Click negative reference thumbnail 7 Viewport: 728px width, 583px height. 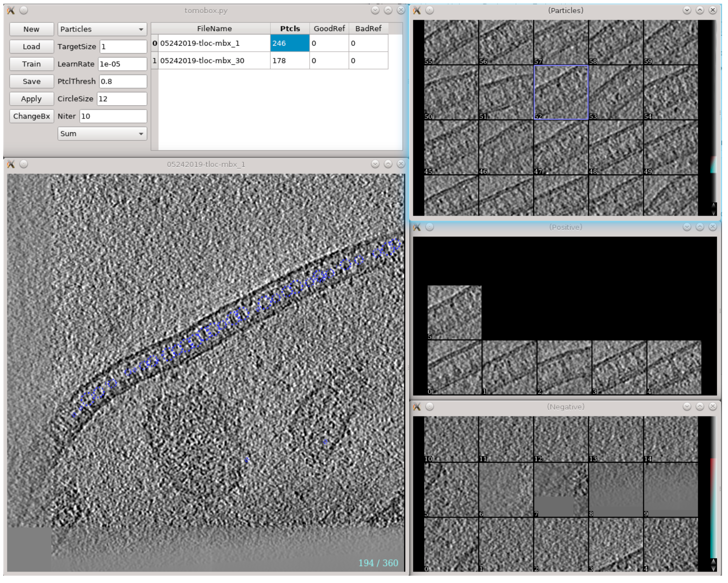tap(561, 490)
